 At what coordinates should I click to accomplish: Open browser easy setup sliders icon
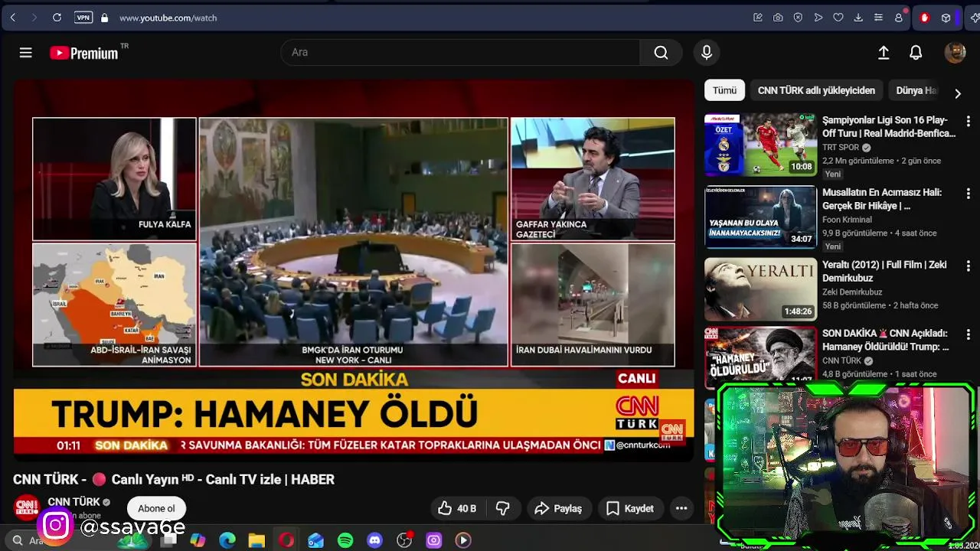pyautogui.click(x=878, y=18)
